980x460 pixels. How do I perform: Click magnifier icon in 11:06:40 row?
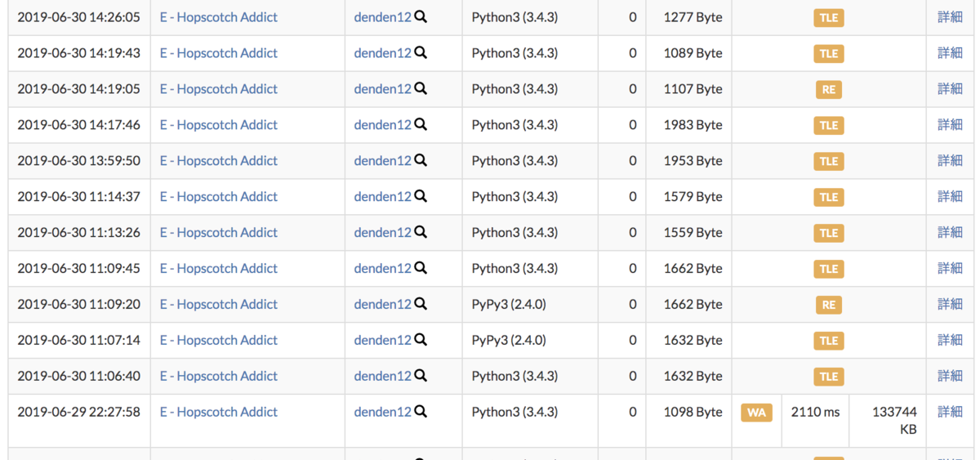click(421, 376)
